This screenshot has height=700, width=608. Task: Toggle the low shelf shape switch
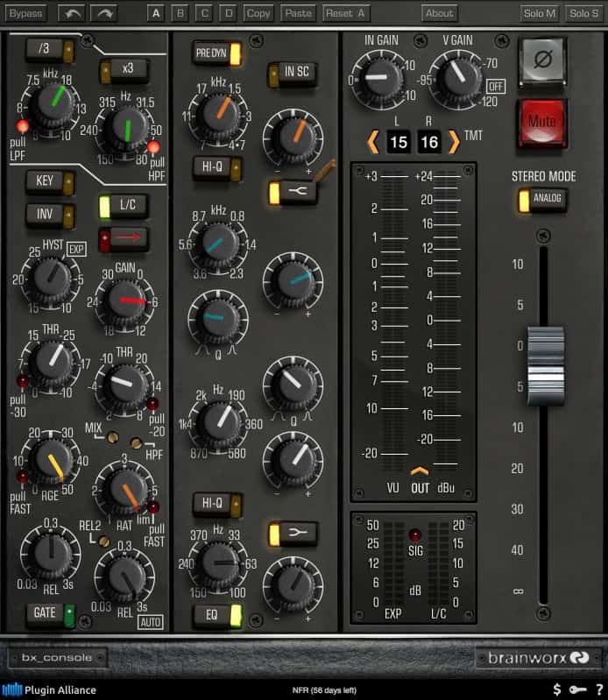(x=292, y=534)
